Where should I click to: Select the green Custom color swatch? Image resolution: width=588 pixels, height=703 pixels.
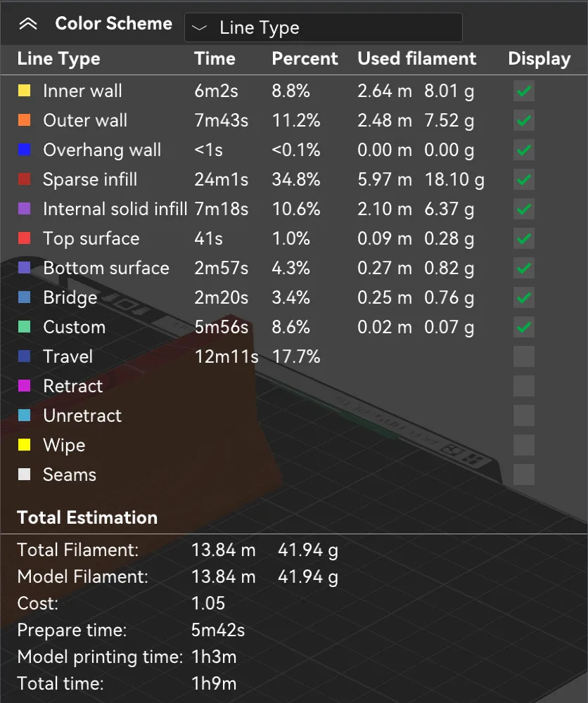coord(24,327)
